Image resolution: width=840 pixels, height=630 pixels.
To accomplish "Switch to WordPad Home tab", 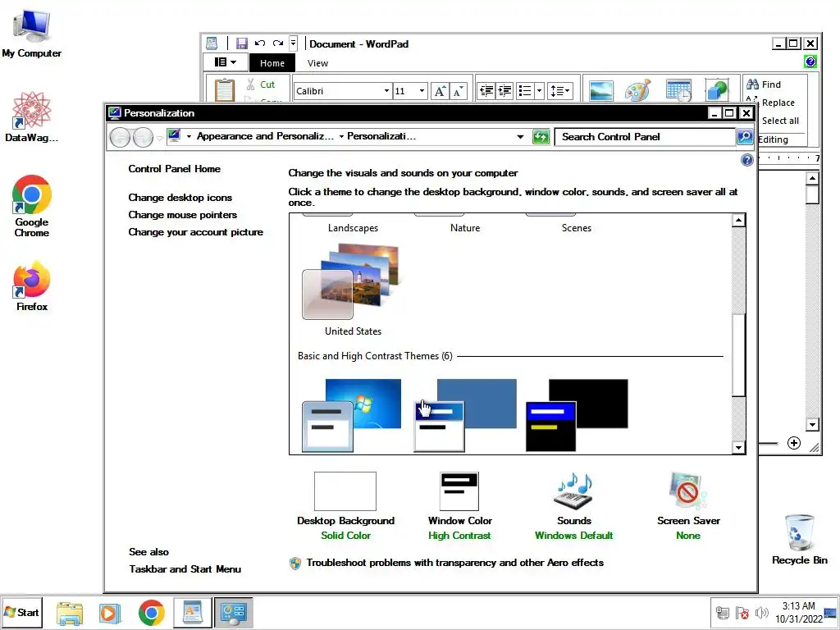I will pyautogui.click(x=272, y=62).
